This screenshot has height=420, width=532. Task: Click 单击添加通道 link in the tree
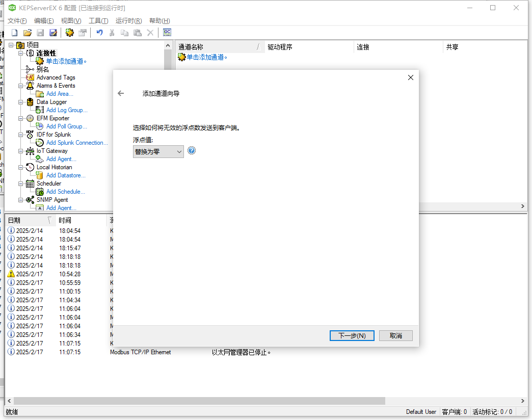66,61
